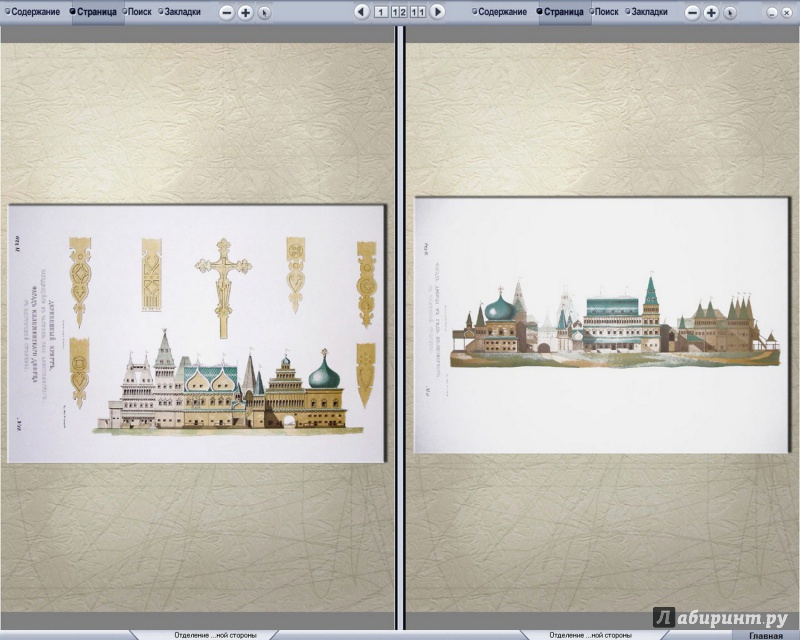Open Поиск tab in right pane
This screenshot has height=640, width=800.
(x=604, y=12)
